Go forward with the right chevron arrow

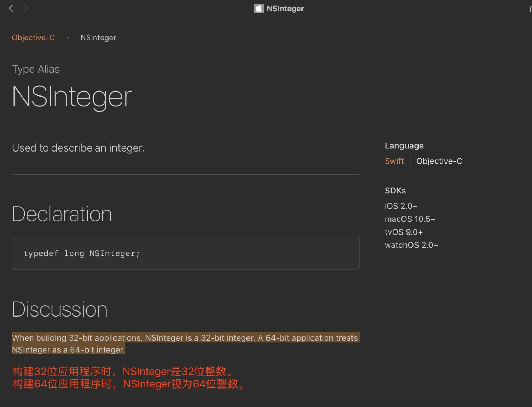click(26, 9)
